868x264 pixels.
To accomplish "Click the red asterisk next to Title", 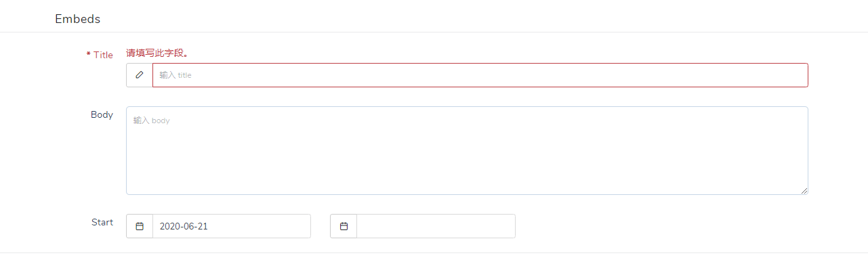I will coord(88,55).
